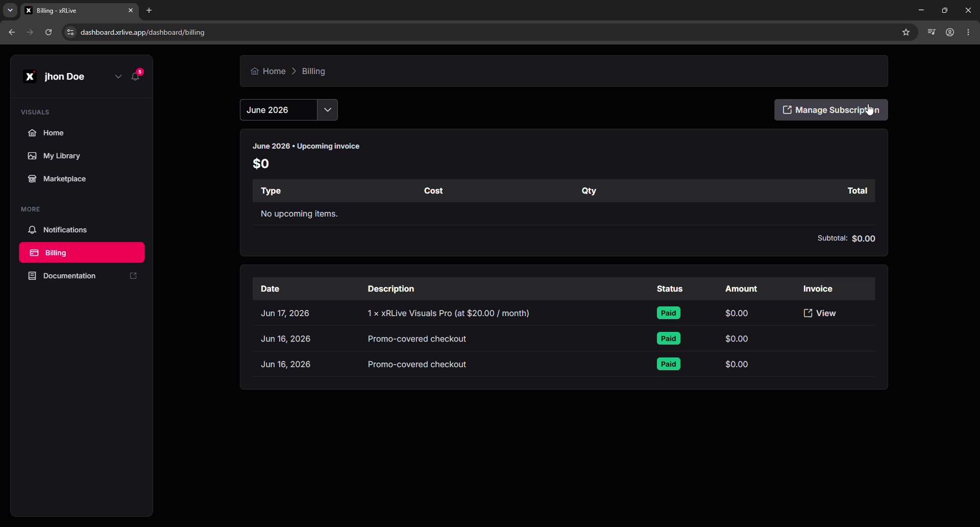
Task: Open My Library in sidebar
Action: point(82,156)
